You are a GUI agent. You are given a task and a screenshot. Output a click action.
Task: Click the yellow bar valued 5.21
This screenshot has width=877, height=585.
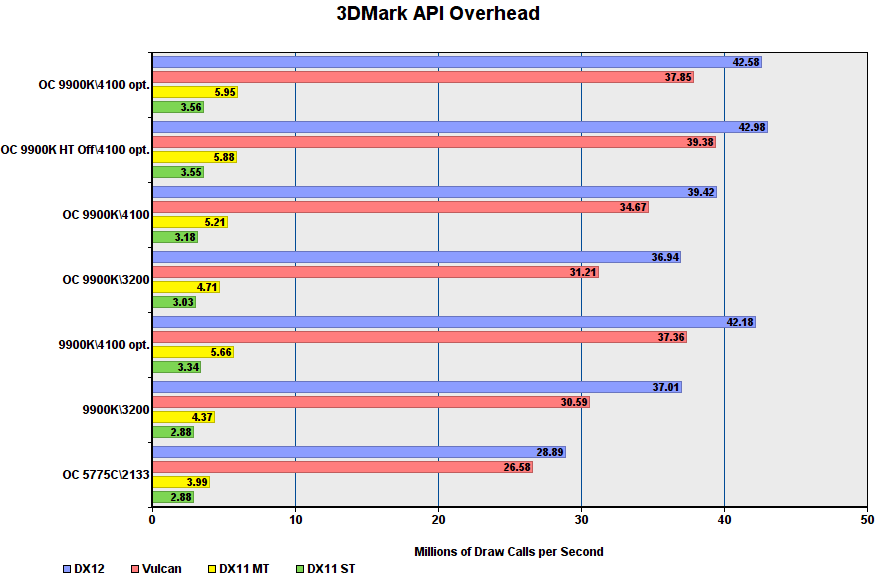[190, 222]
